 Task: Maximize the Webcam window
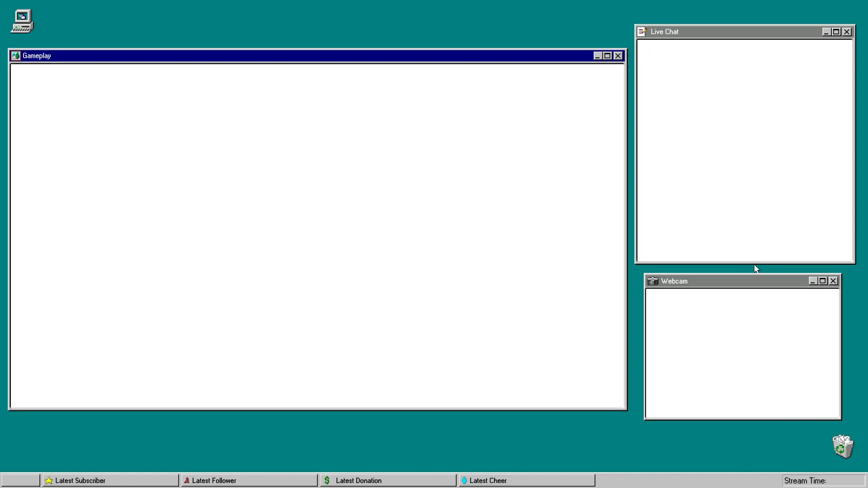tap(823, 281)
